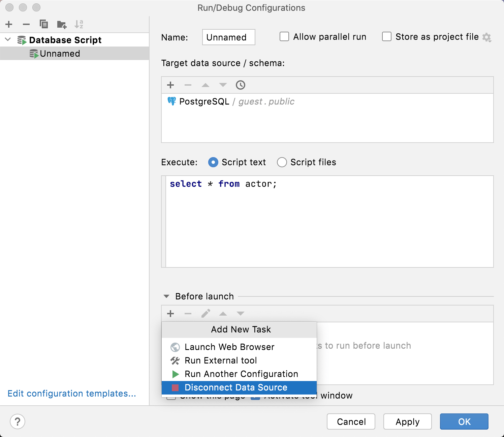
Task: Remove the target data source
Action: click(x=188, y=85)
